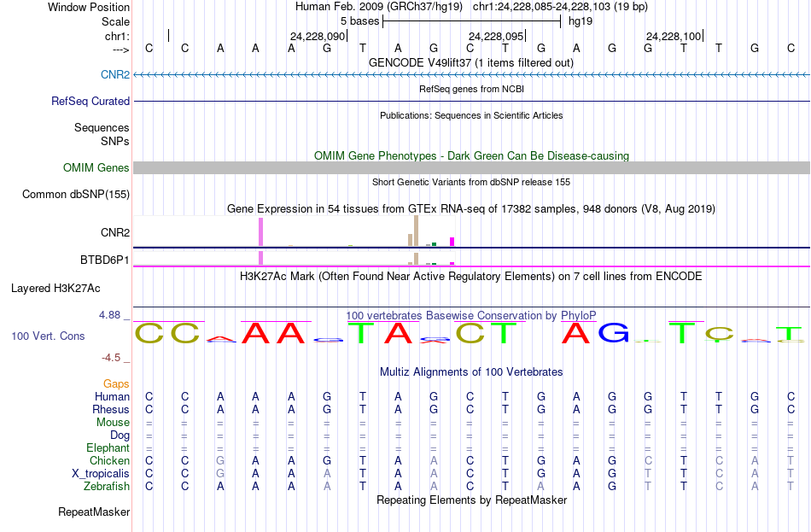811x532 pixels.
Task: Click the 24,228,095 ruler coordinate
Action: click(495, 36)
